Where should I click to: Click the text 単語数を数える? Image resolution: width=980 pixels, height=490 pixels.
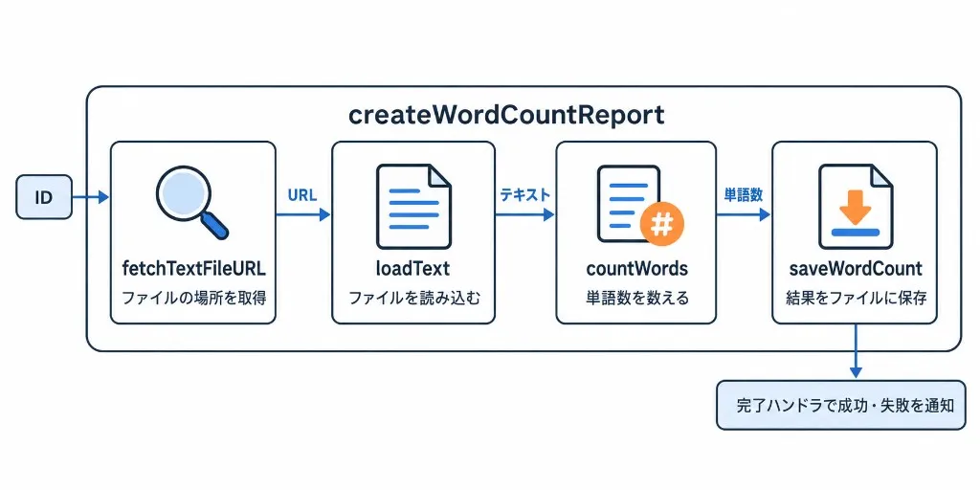pyautogui.click(x=636, y=299)
